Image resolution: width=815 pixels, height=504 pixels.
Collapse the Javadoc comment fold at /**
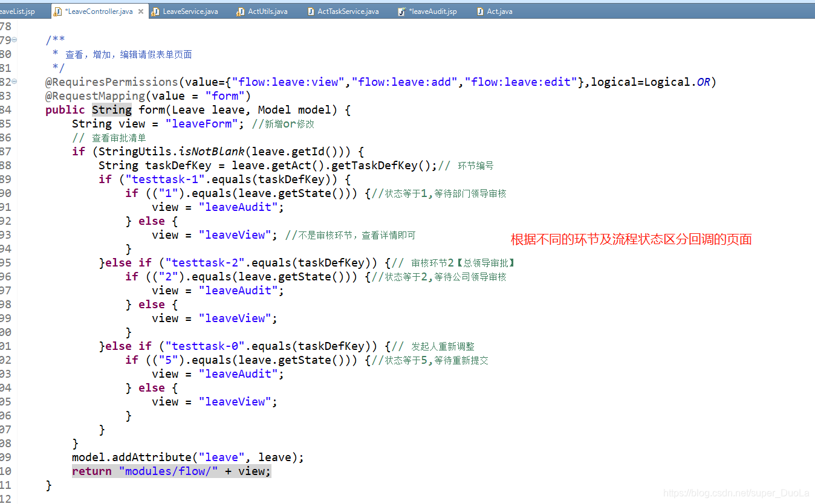pyautogui.click(x=15, y=40)
